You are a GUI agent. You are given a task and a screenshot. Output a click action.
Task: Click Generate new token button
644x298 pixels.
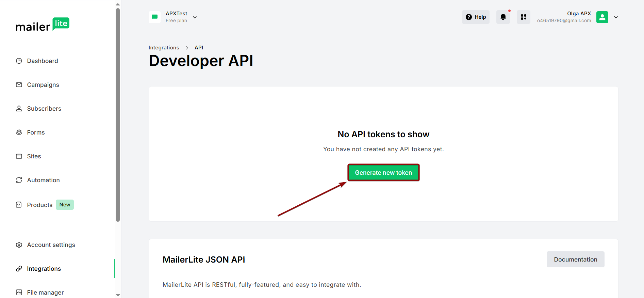click(383, 173)
